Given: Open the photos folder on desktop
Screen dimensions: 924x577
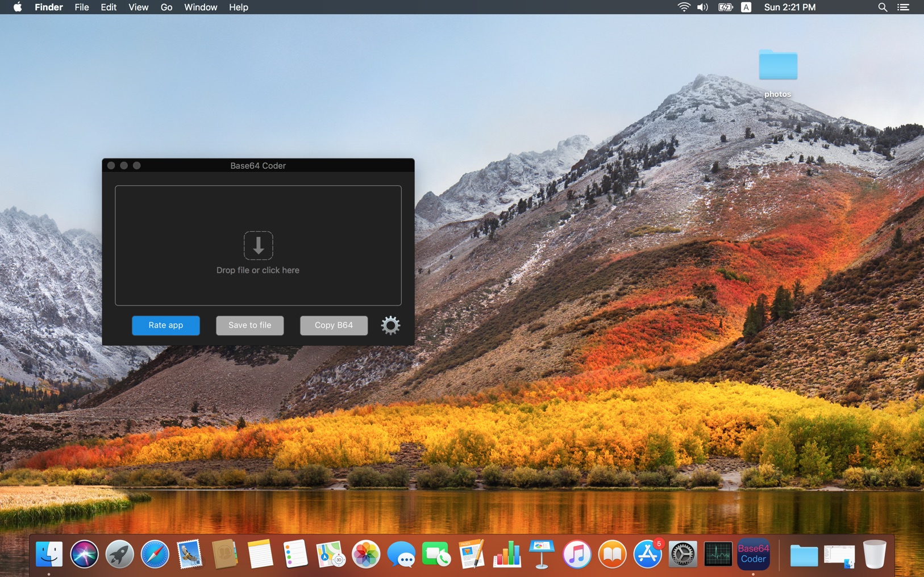Looking at the screenshot, I should coord(777,66).
